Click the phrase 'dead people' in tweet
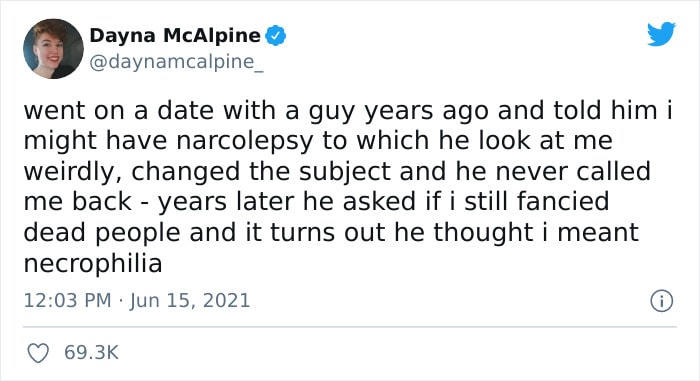 (x=102, y=233)
